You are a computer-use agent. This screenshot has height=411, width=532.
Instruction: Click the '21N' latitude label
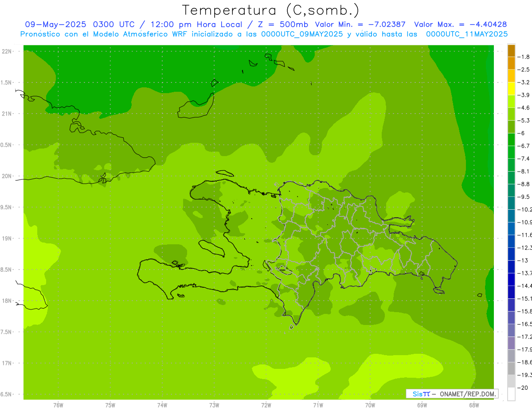[x=7, y=114]
